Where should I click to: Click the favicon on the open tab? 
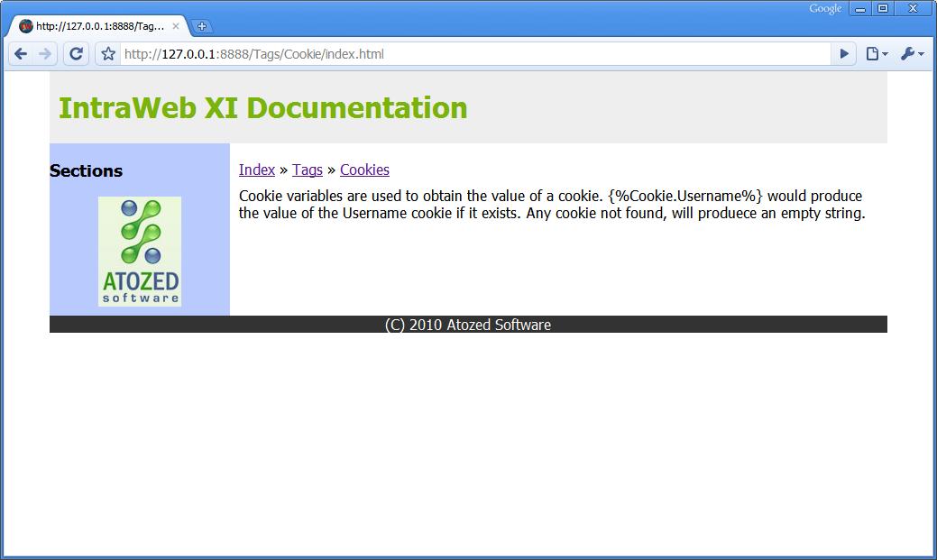(x=26, y=26)
